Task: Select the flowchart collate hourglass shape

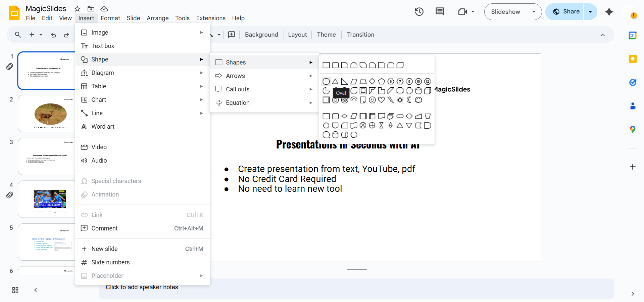Action: coord(382,126)
